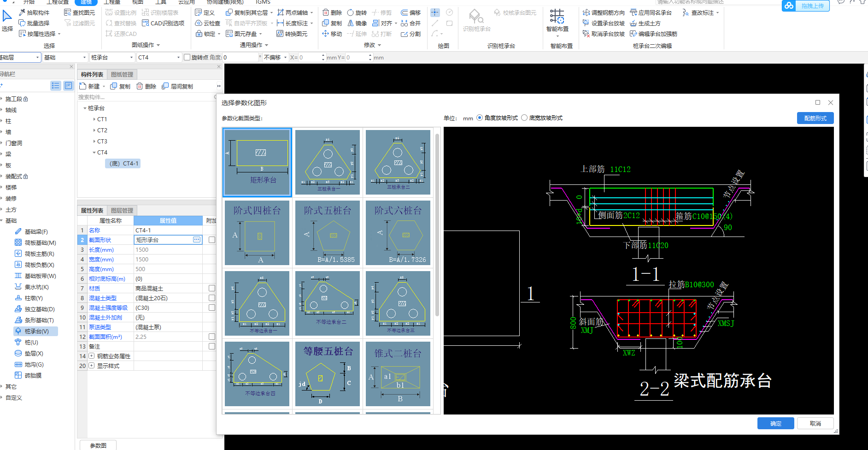Viewport: 868px width, 450px height.
Task: Select the 旋转 rotate tool
Action: click(x=357, y=12)
